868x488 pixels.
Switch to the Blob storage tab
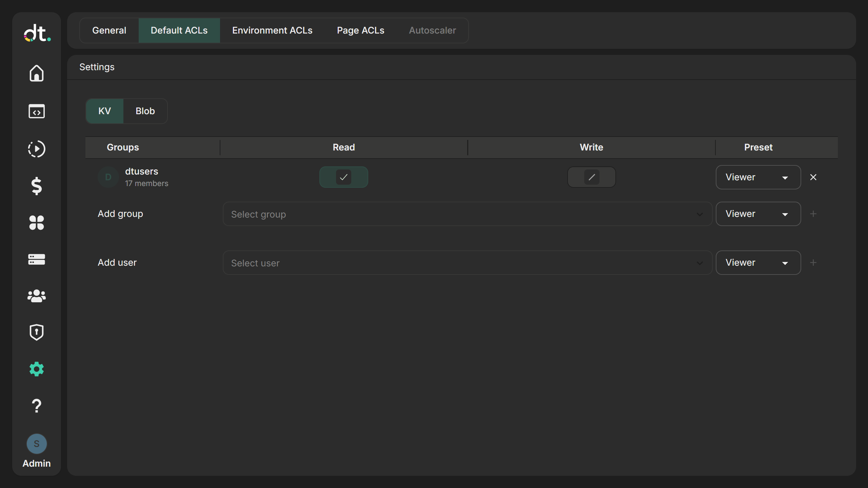click(x=145, y=111)
